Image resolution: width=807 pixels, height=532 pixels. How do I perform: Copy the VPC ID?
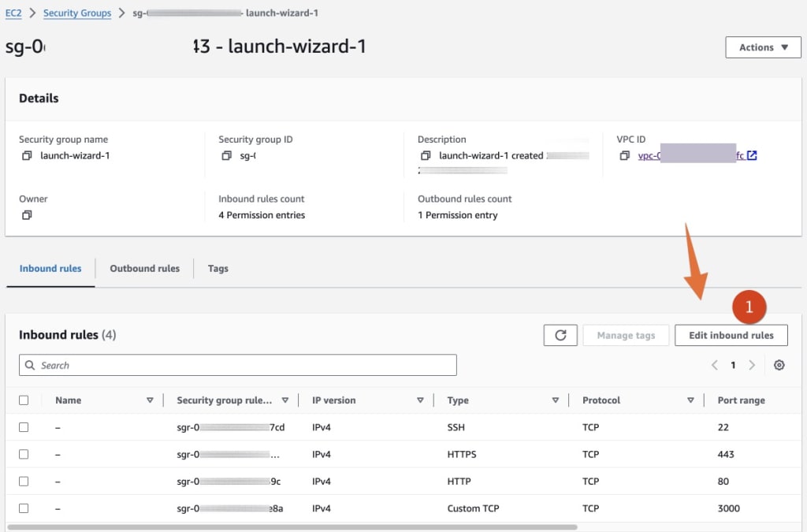(624, 155)
